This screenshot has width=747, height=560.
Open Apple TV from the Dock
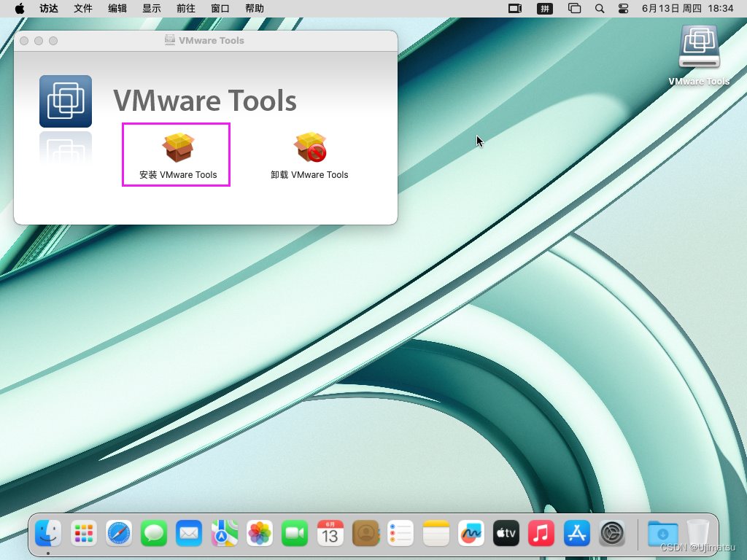506,532
